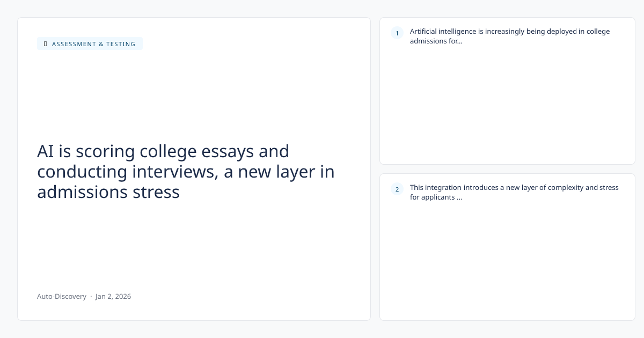
Task: Click the circled number 1 badge
Action: [x=397, y=33]
